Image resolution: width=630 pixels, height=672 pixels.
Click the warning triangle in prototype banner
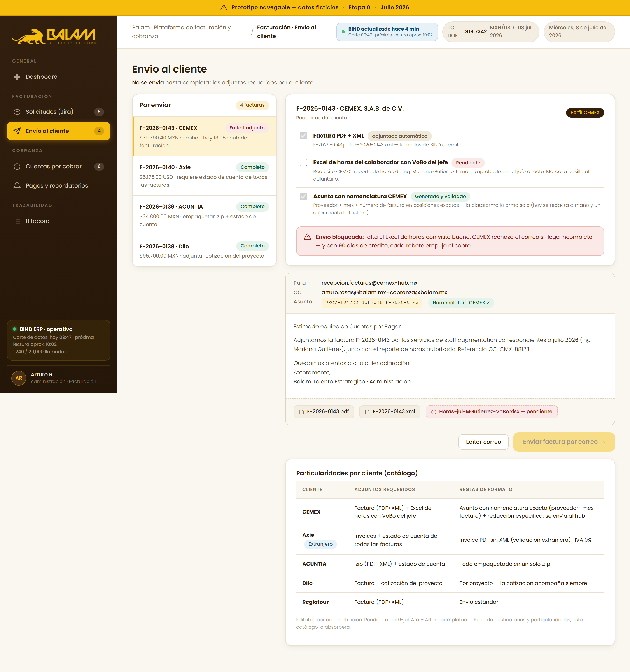pos(224,7)
